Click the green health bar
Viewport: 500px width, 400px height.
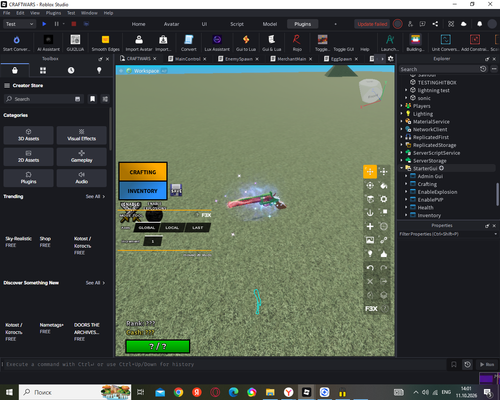(158, 346)
